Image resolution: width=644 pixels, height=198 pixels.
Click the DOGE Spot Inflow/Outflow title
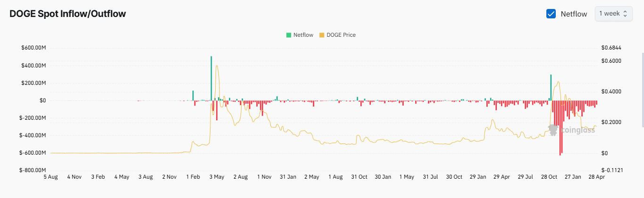click(x=67, y=14)
